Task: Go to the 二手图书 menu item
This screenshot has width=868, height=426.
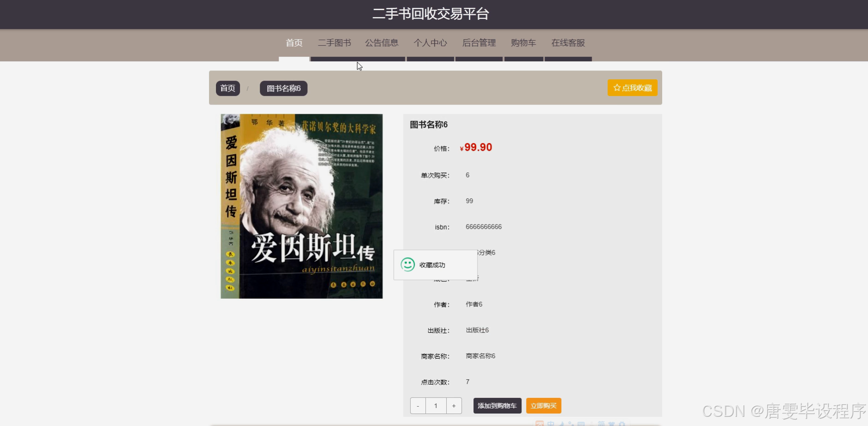Action: coord(335,43)
